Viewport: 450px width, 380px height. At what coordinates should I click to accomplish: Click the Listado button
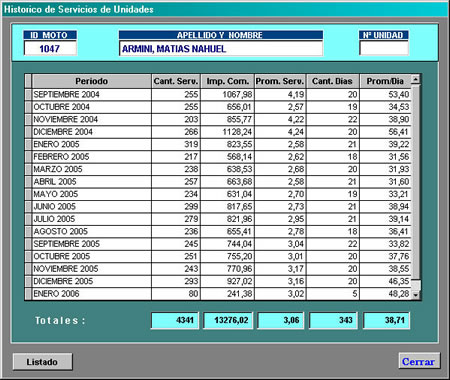(42, 362)
